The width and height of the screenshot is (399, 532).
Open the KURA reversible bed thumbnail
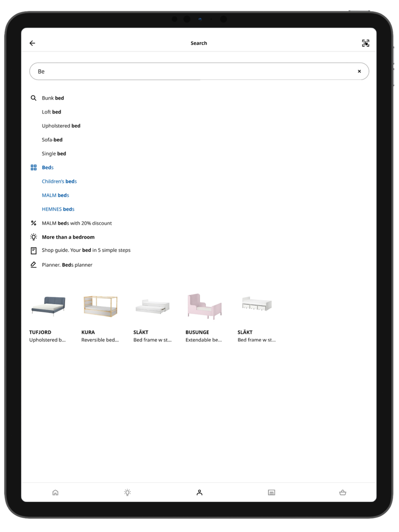point(100,306)
